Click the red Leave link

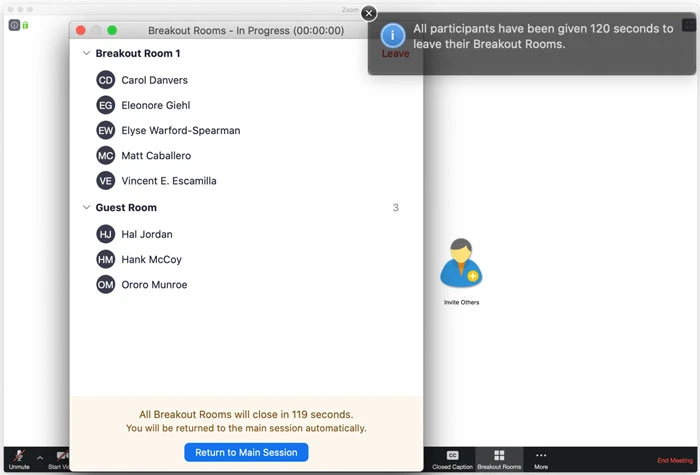[395, 54]
